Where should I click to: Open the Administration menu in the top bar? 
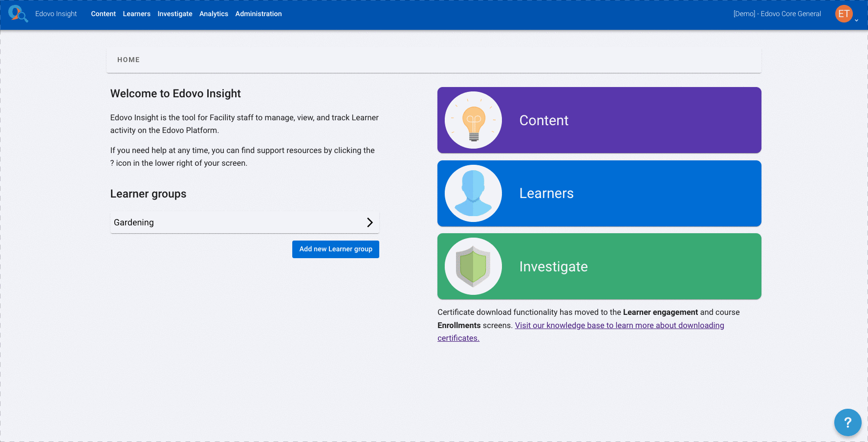pos(259,14)
